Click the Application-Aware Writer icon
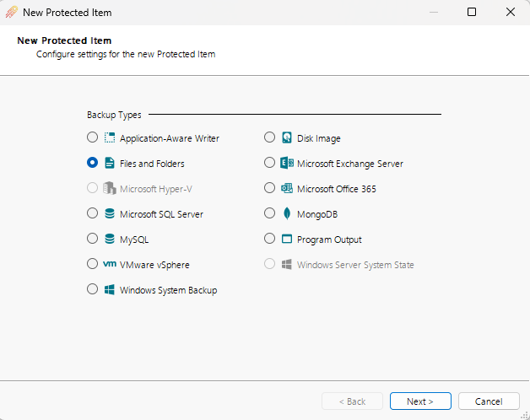 [x=109, y=138]
